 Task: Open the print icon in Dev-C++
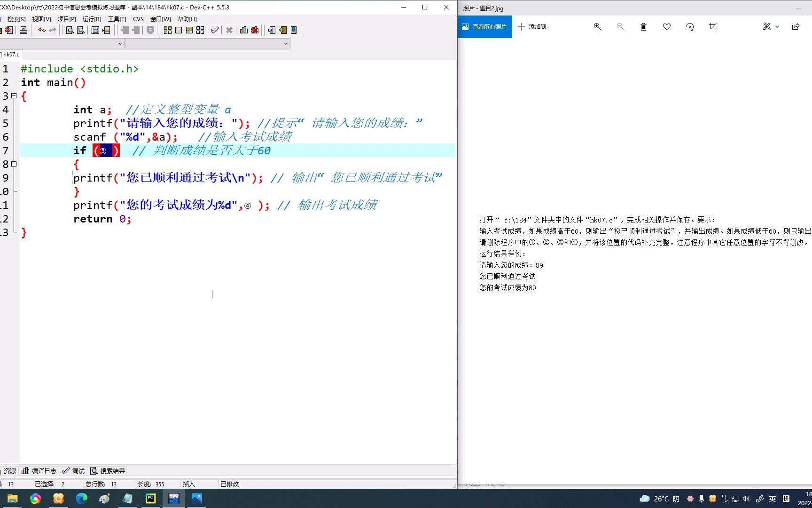click(23, 30)
